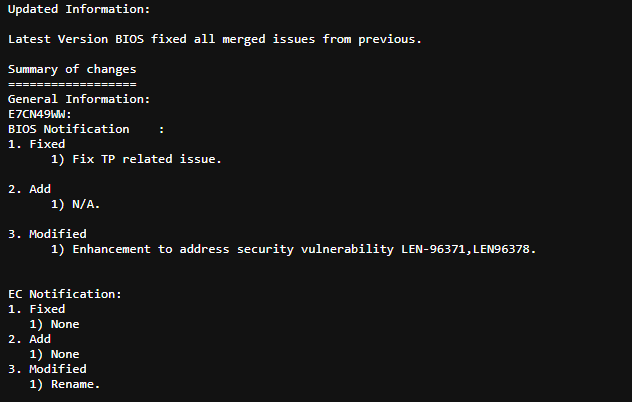
Task: Click the 'Latest Version BIOS fixed' sentence
Action: pyautogui.click(x=215, y=39)
